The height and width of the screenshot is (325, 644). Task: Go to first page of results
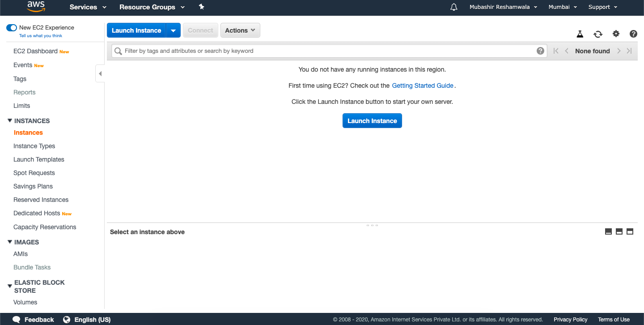click(556, 51)
